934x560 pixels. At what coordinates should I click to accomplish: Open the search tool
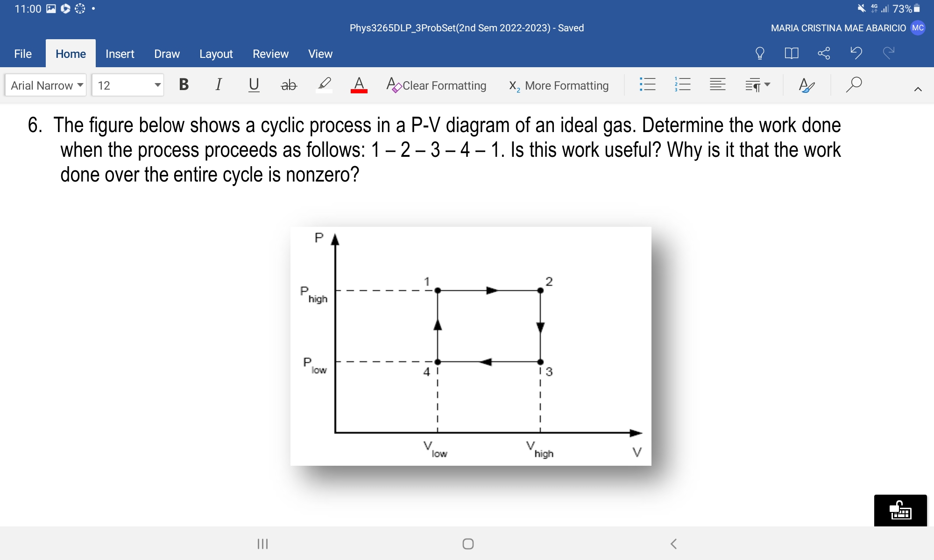pyautogui.click(x=853, y=84)
